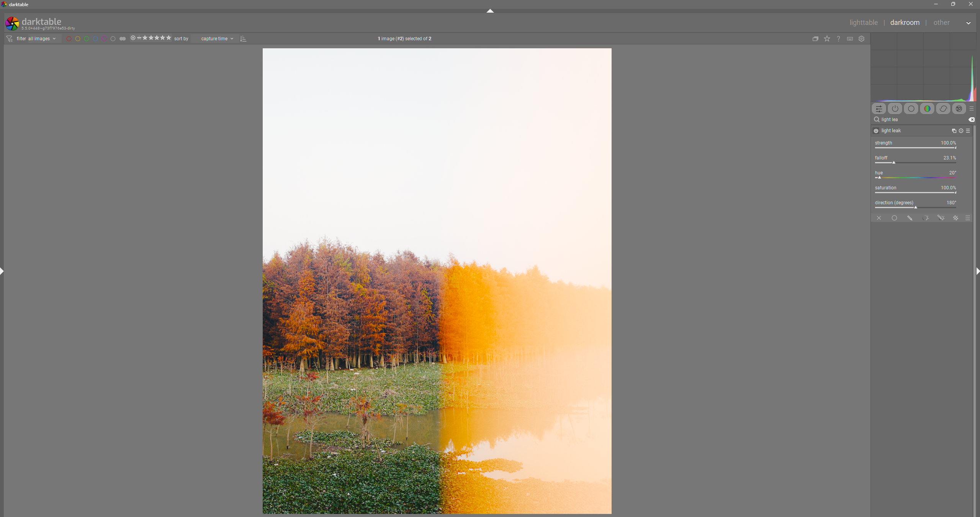Expand the views dropdown beside other
Screen dimensions: 980x517
point(968,23)
